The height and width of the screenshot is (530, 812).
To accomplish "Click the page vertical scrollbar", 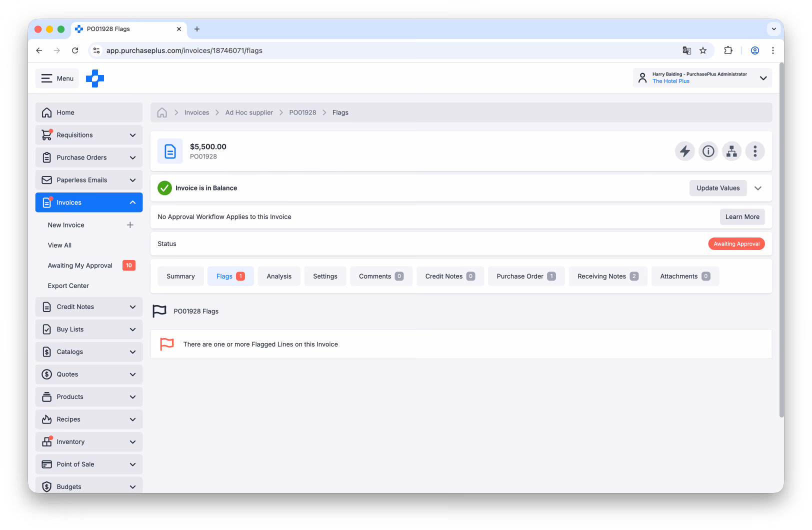I will pos(781,240).
